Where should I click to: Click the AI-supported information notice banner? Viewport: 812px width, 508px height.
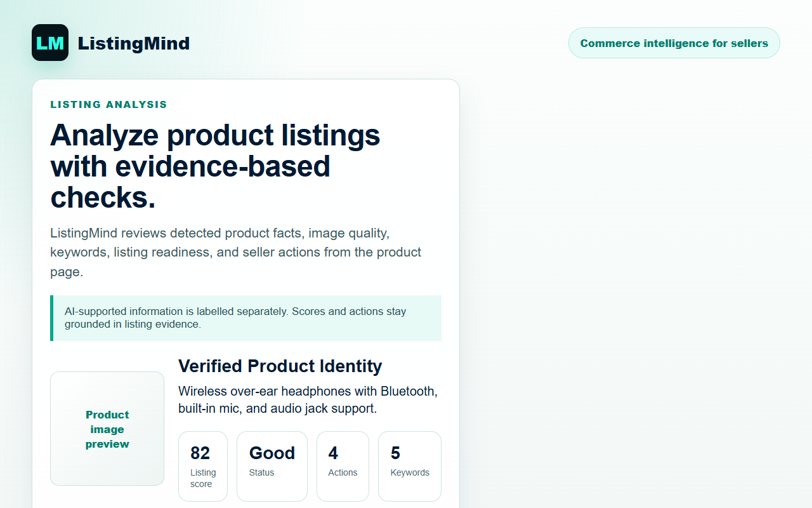(x=246, y=318)
